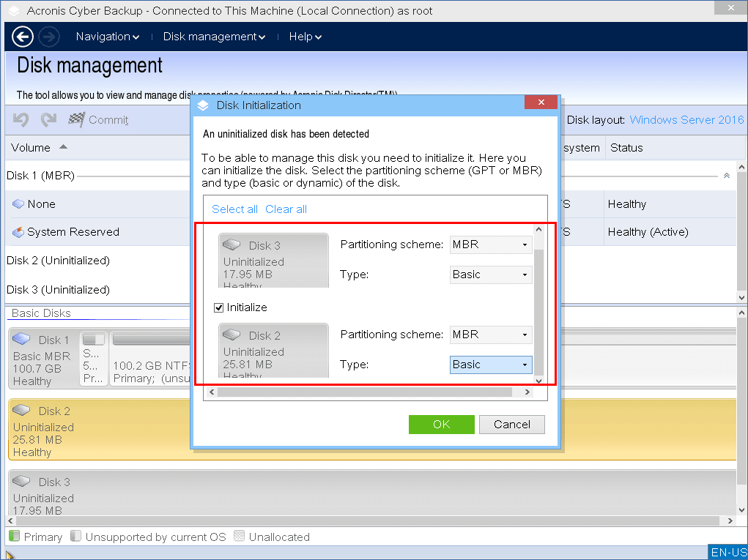Collapse the Disk 1 (MBR) volume group
This screenshot has width=748, height=560.
(726, 176)
